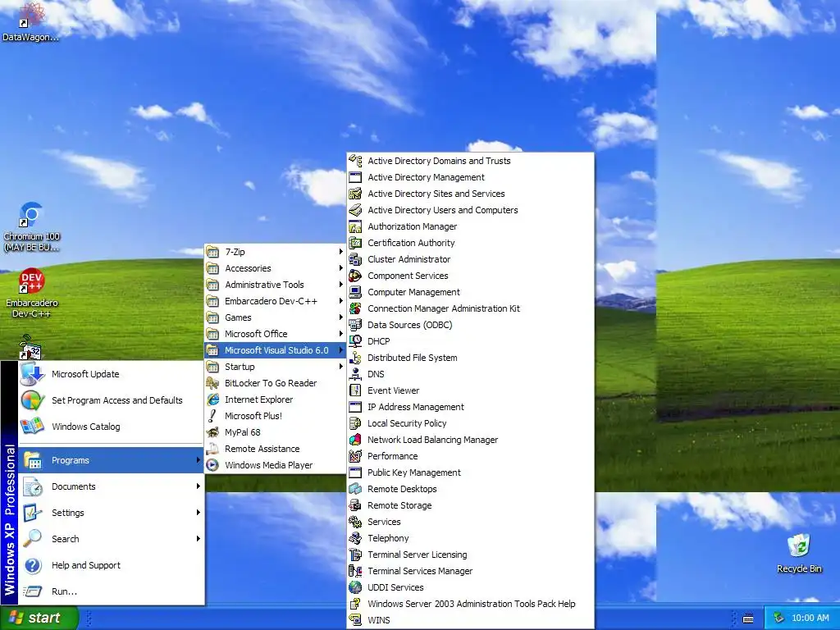Open the Recycle Bin icon
Image resolution: width=840 pixels, height=630 pixels.
point(799,546)
